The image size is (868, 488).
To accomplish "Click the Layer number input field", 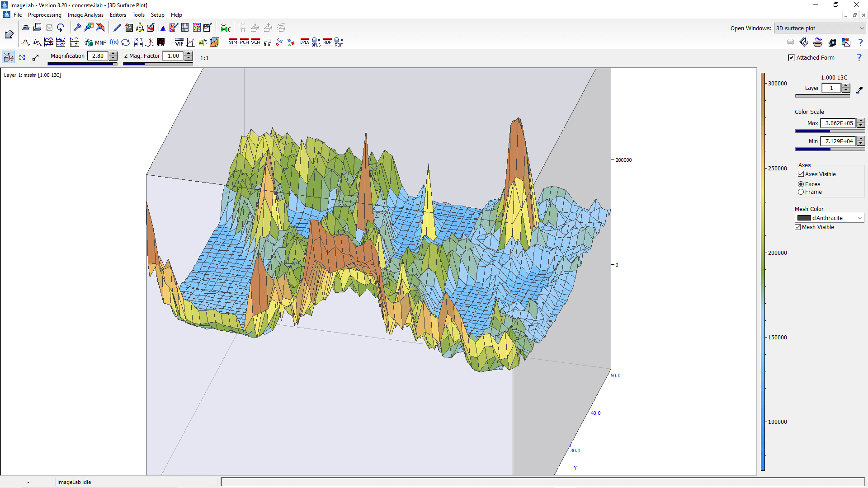I will pos(831,88).
